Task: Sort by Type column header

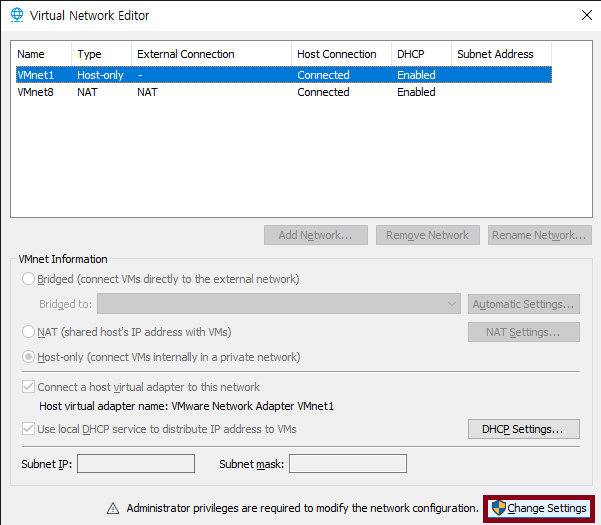Action: (101, 54)
